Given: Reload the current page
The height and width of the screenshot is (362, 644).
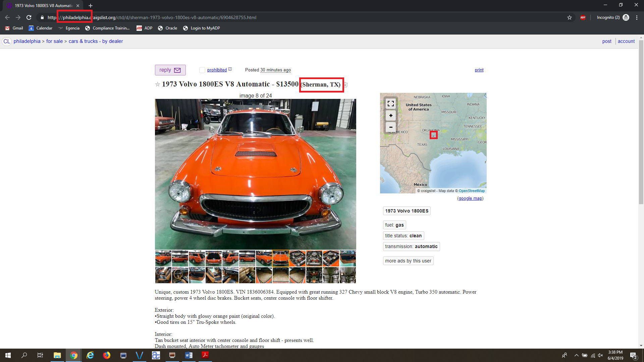Looking at the screenshot, I should [x=29, y=17].
